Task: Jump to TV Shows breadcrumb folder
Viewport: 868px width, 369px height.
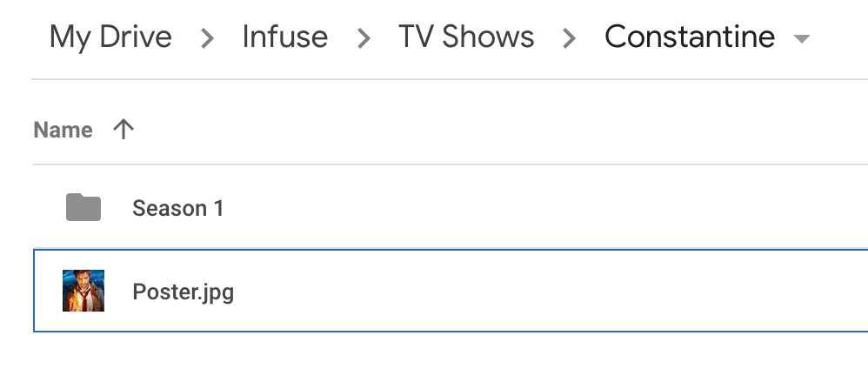Action: (466, 37)
